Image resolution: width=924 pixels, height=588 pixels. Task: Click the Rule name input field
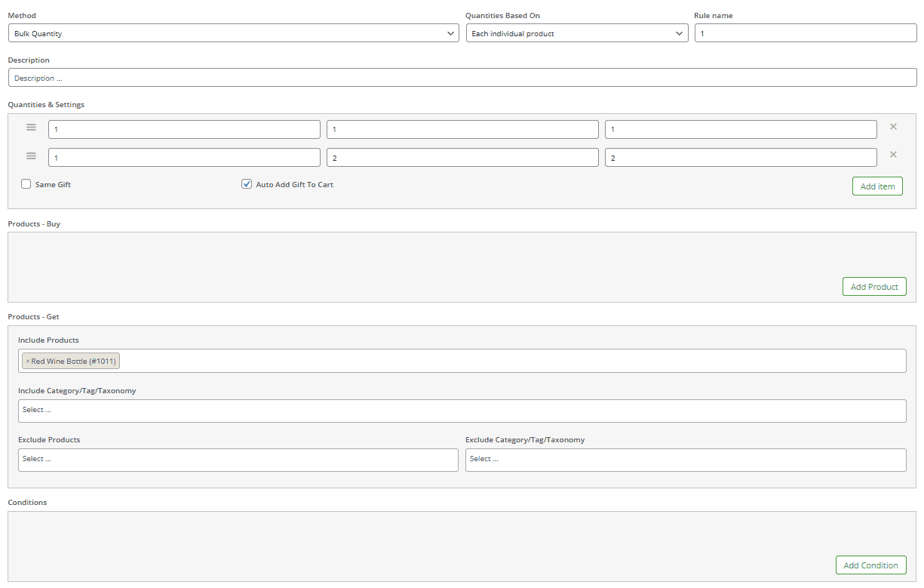(x=805, y=32)
